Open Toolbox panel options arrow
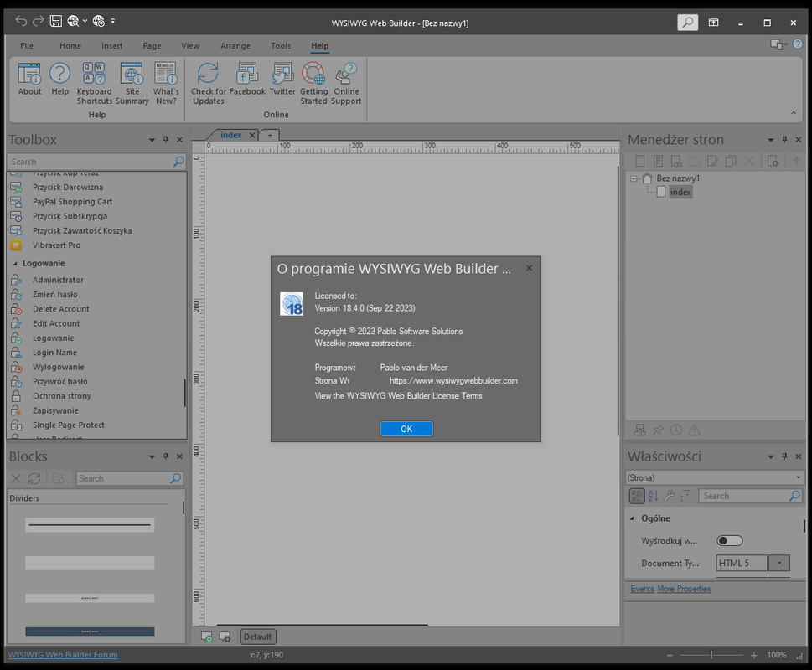 (152, 140)
